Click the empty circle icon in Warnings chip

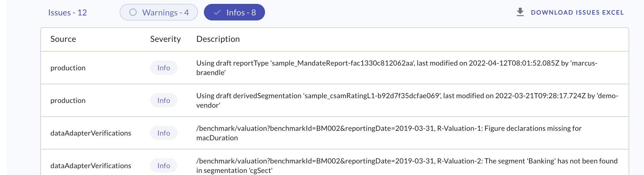point(133,12)
